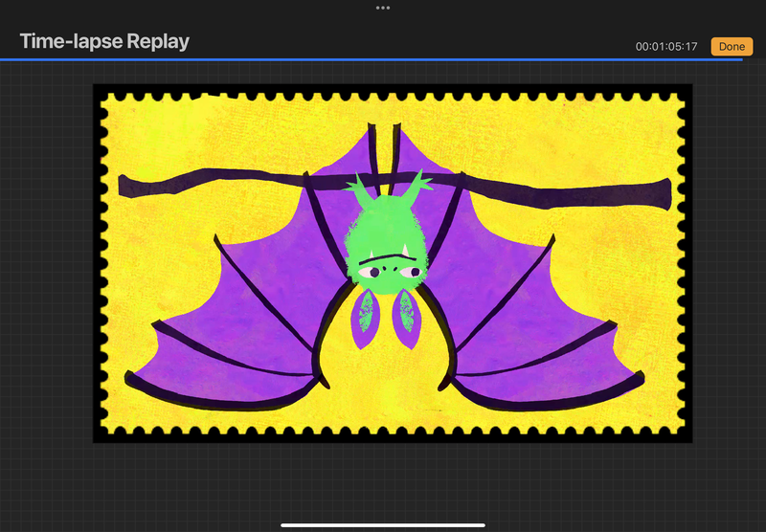Image resolution: width=766 pixels, height=532 pixels.
Task: Click the Time-lapse Replay title
Action: [104, 42]
